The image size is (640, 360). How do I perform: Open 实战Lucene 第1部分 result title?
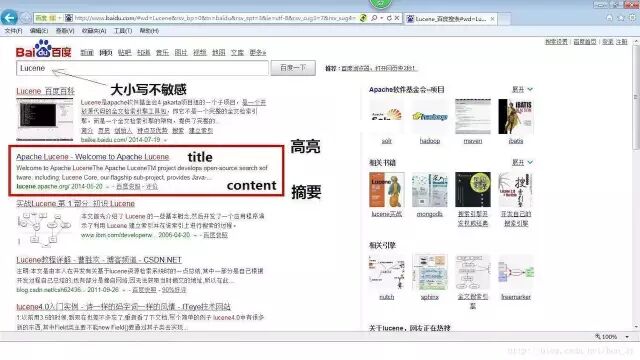coord(76,203)
